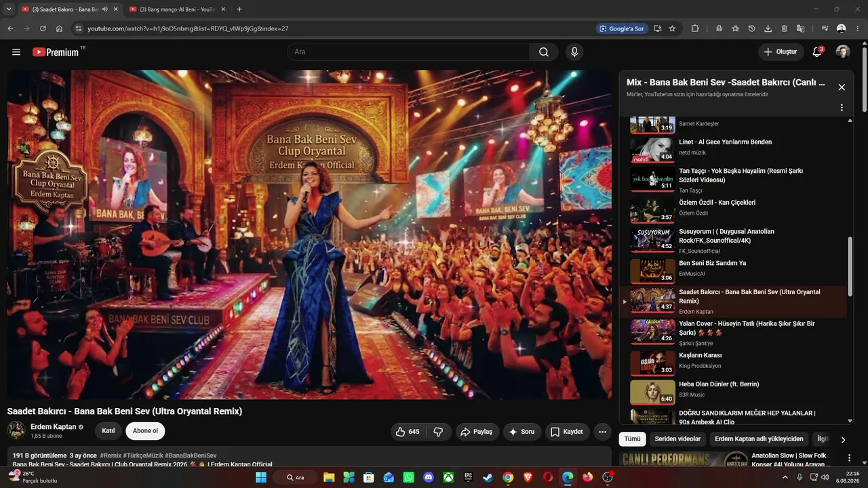Open the Mix playlist options menu
Screen dimensions: 868x488
(842, 108)
